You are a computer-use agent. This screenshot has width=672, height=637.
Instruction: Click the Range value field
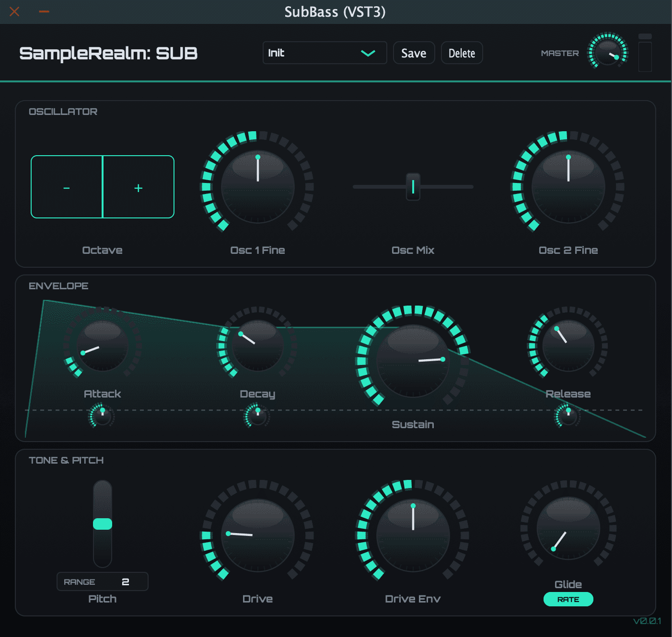103,581
